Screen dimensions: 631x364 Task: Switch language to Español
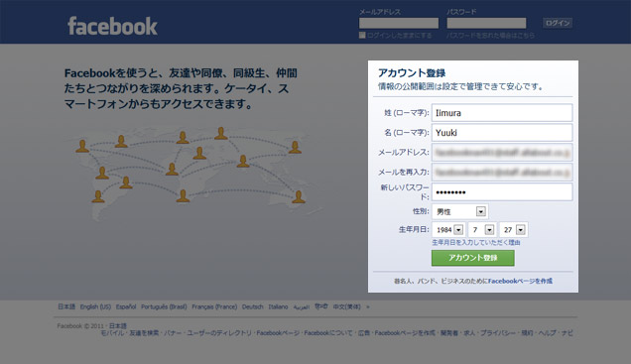[126, 306]
